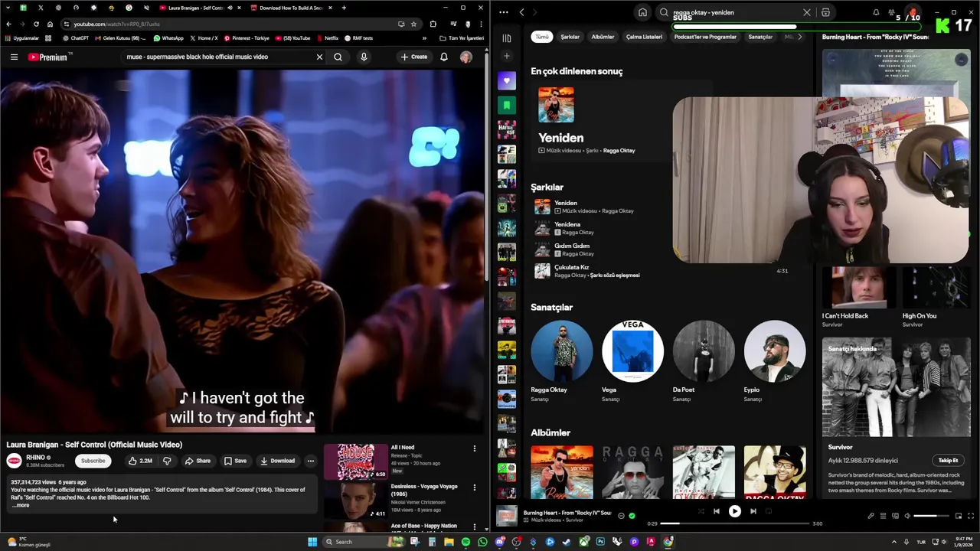Reload the page in Chrome
This screenshot has width=980, height=551.
(x=36, y=24)
